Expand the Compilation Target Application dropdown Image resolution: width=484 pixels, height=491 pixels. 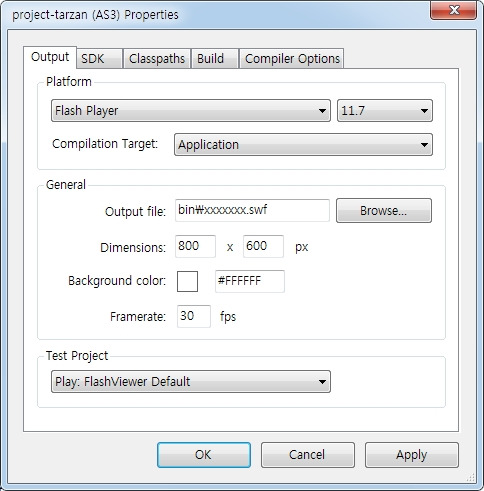303,145
